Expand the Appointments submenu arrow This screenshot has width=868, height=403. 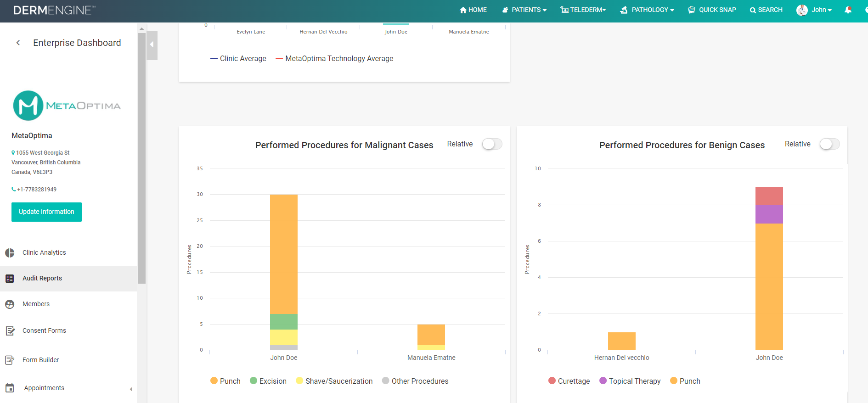[x=131, y=389]
